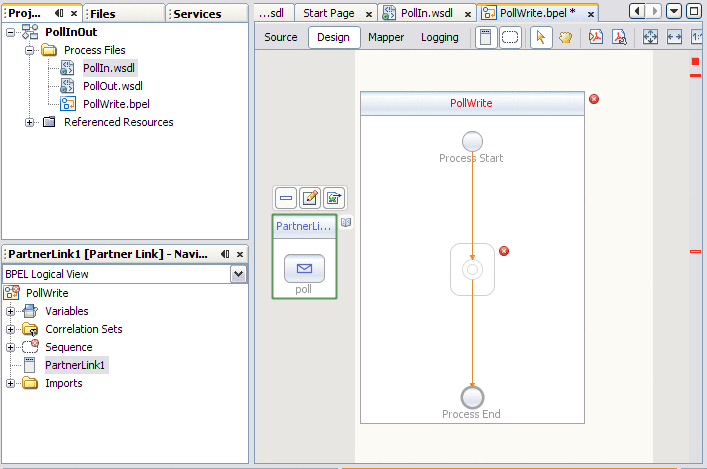Viewport: 707px width, 469px height.
Task: Expand the Correlation Sets node
Action: pos(10,329)
